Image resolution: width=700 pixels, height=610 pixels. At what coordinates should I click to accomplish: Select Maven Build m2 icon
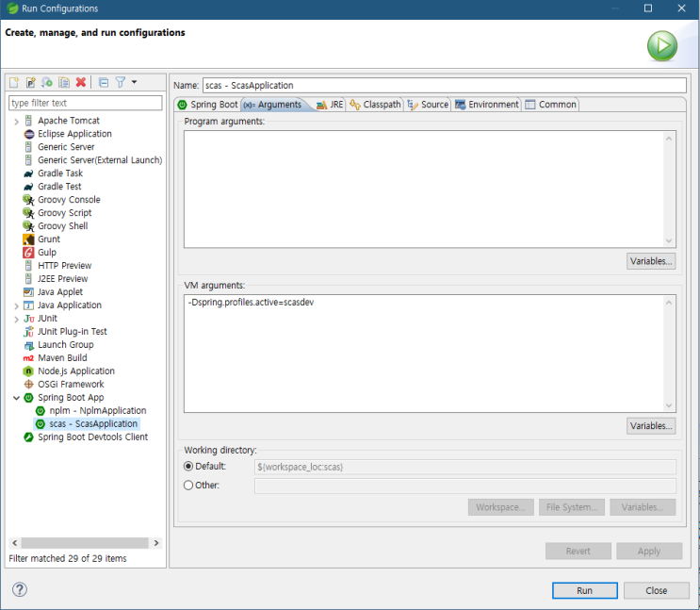coord(28,358)
